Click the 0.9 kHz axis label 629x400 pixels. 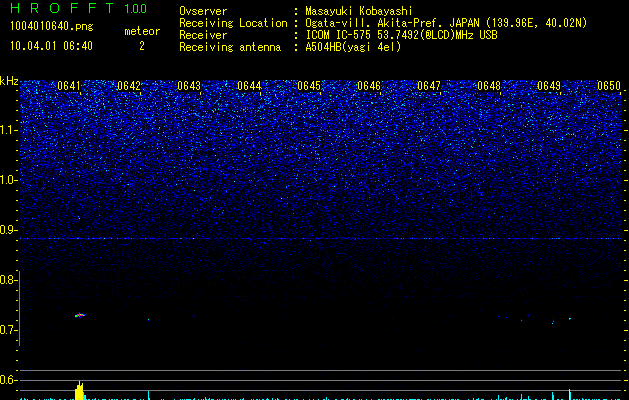[8, 230]
